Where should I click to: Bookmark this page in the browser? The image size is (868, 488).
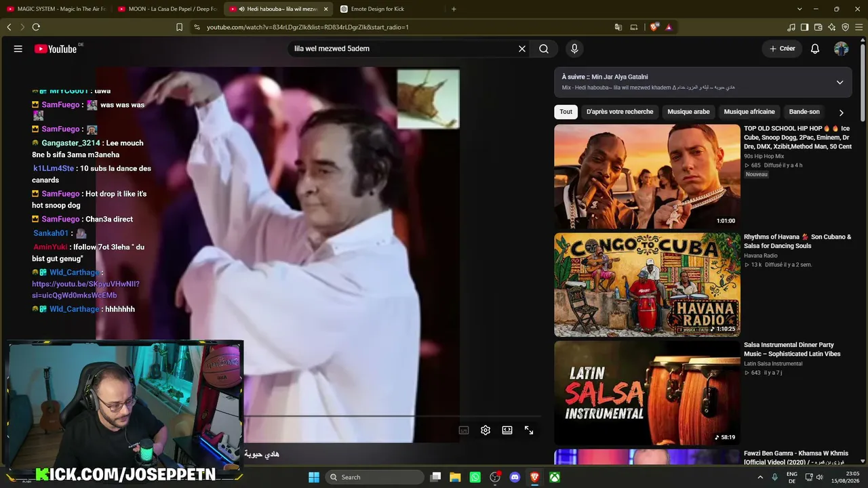coord(179,27)
